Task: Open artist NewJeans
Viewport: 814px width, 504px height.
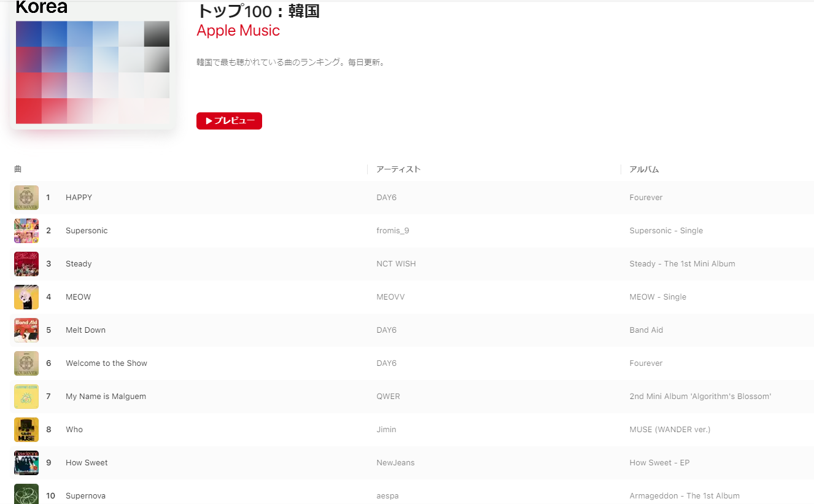Action: (x=395, y=463)
